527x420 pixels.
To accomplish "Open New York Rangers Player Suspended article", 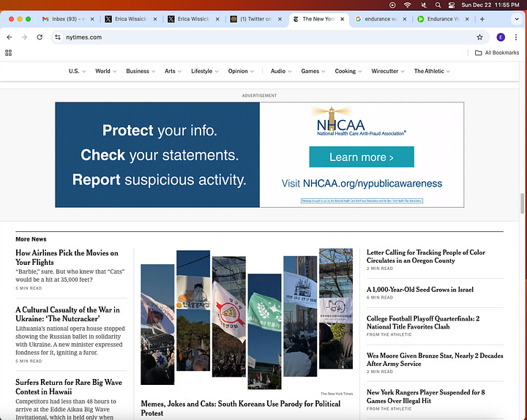I will 425,397.
